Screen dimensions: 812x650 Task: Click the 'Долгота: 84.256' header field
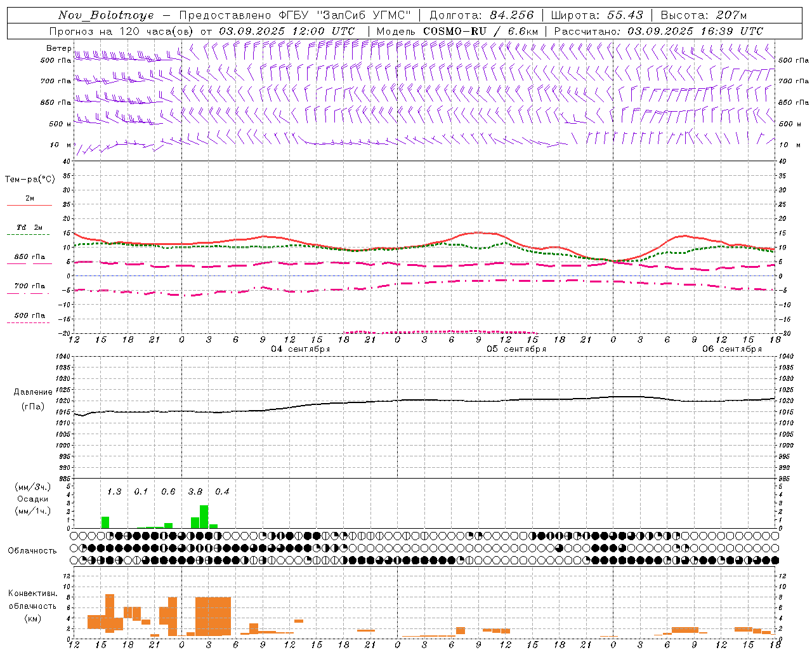pos(481,15)
